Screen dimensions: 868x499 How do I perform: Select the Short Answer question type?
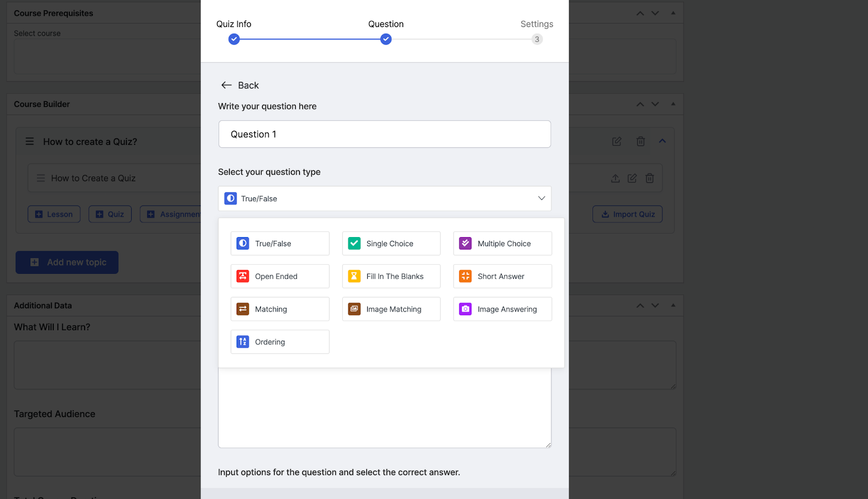point(502,276)
